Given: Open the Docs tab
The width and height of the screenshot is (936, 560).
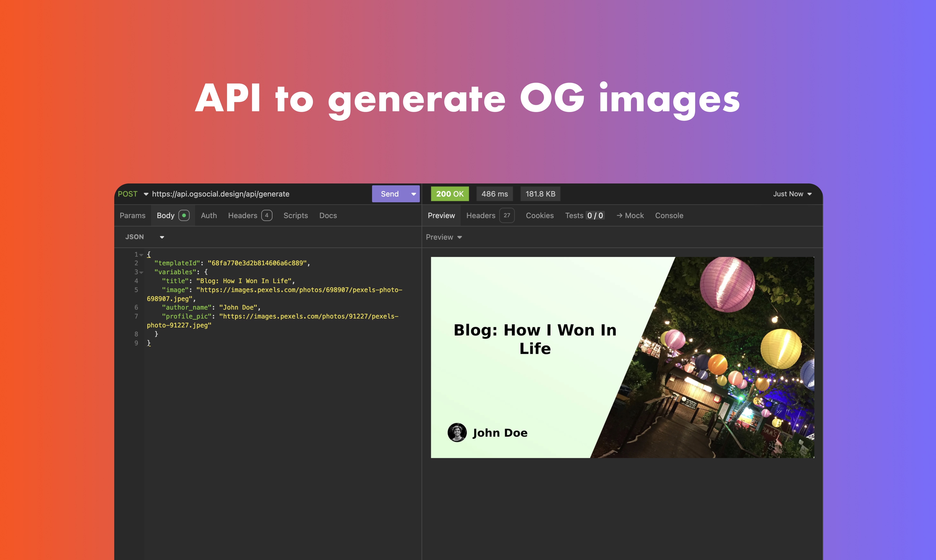Looking at the screenshot, I should click(328, 216).
